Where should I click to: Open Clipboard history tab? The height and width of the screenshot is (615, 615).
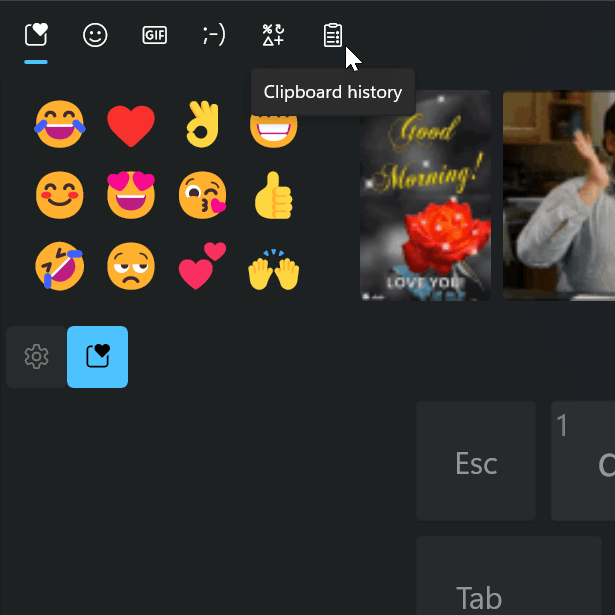(333, 35)
